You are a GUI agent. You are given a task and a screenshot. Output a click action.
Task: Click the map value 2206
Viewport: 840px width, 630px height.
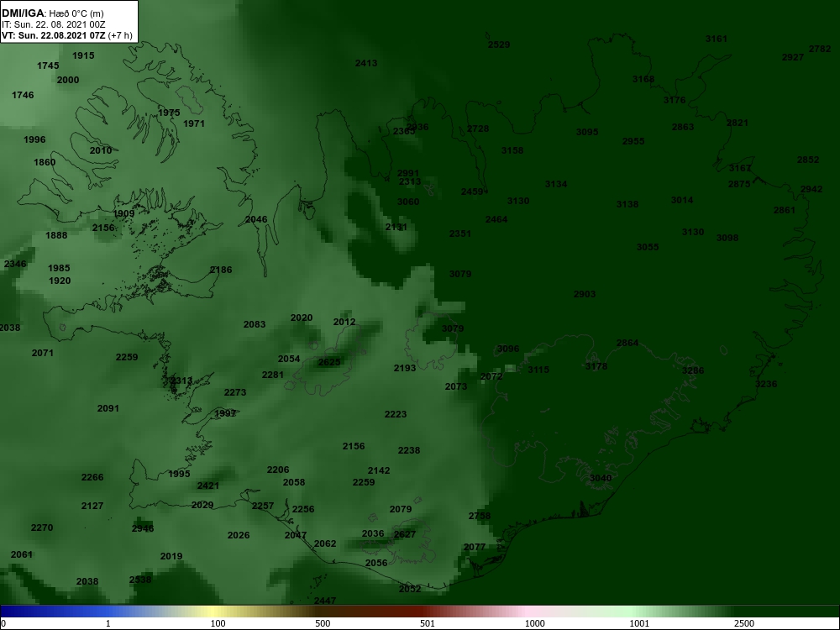[278, 470]
